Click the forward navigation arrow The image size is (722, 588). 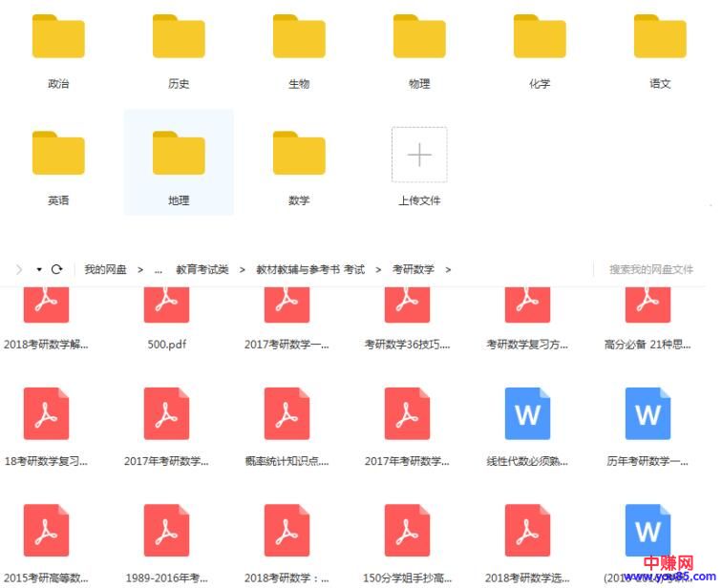[x=18, y=270]
